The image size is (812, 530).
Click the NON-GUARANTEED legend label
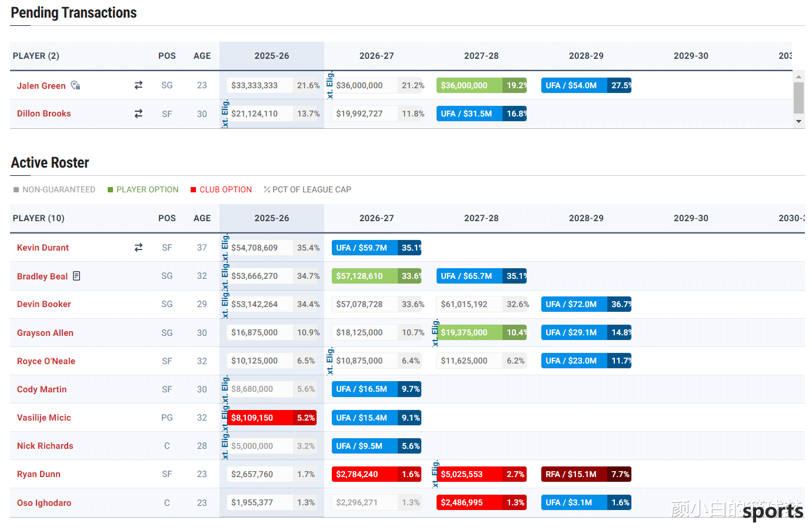[59, 189]
